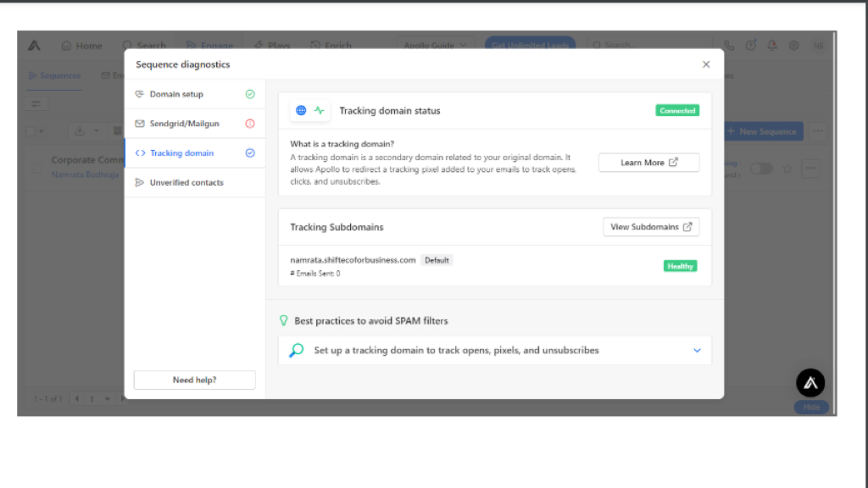Click the Need help? button
Image resolution: width=868 pixels, height=488 pixels.
tap(195, 380)
